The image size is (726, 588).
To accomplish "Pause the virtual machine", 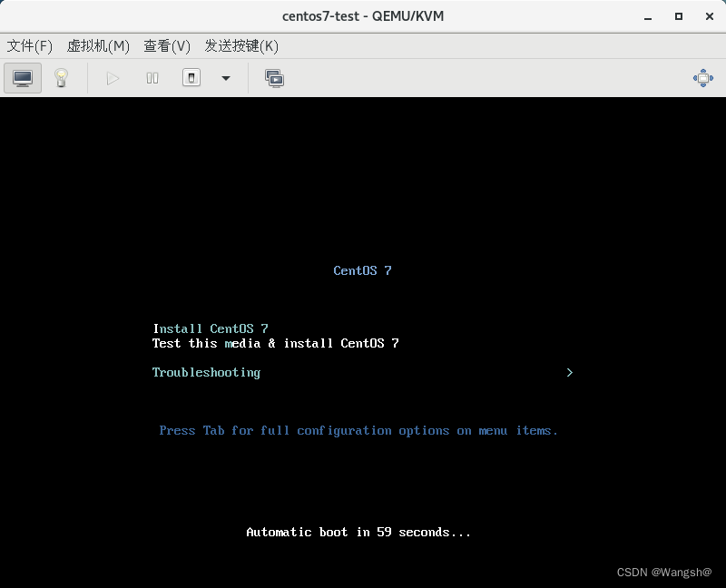I will click(x=152, y=78).
